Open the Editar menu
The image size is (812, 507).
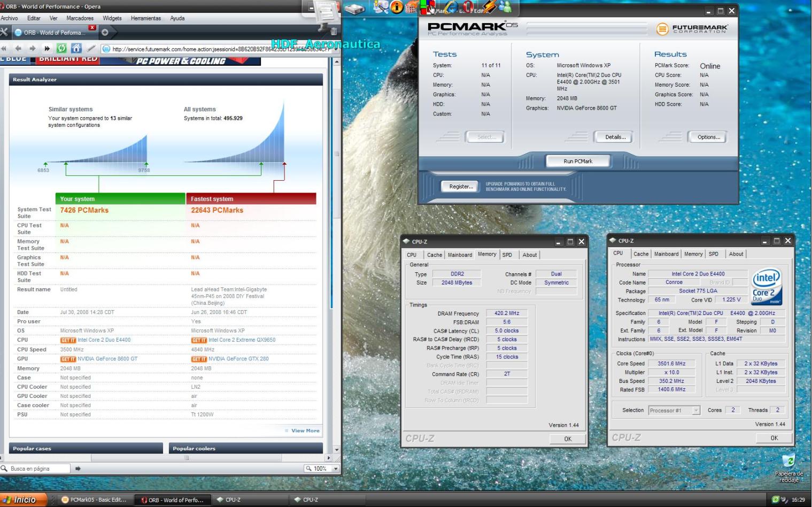tap(34, 18)
